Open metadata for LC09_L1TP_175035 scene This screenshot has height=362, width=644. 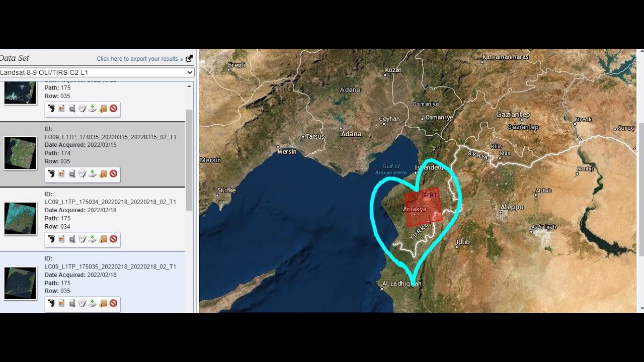[83, 304]
